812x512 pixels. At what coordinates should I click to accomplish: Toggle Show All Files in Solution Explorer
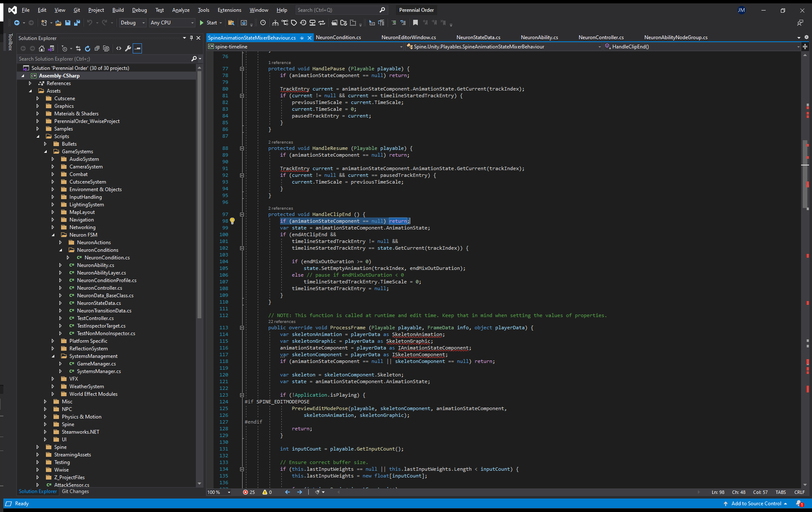coord(106,48)
